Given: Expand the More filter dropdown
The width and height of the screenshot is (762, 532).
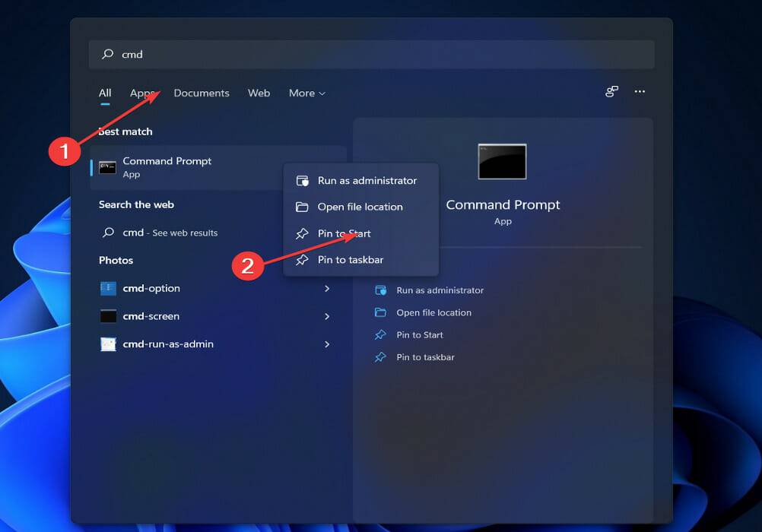Looking at the screenshot, I should [306, 93].
